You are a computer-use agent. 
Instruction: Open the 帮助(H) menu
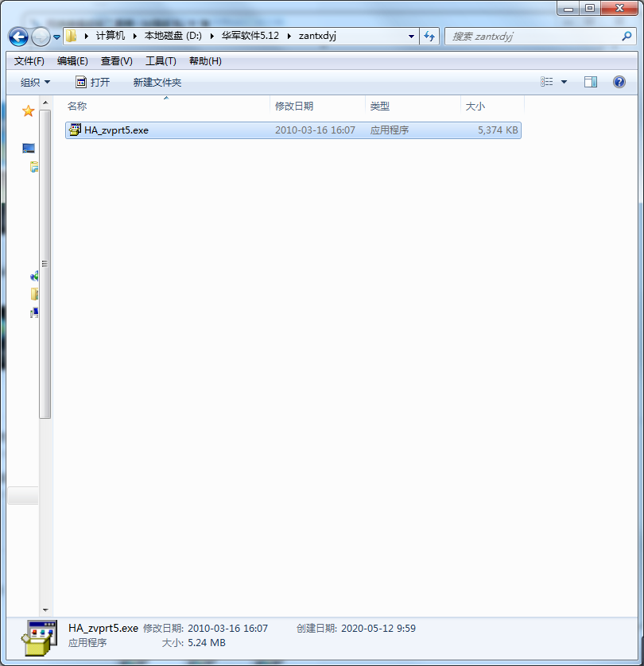pyautogui.click(x=205, y=61)
